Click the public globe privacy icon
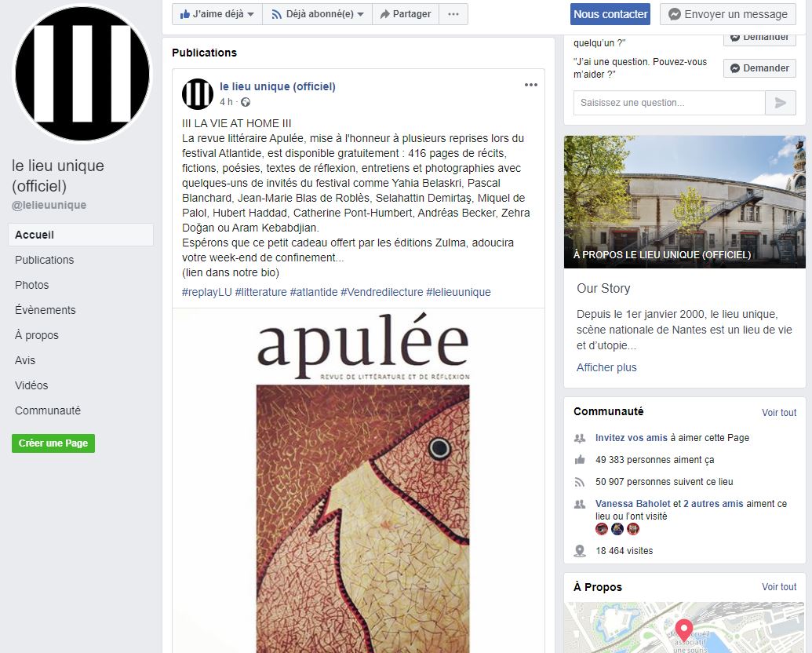The image size is (812, 653). [246, 102]
